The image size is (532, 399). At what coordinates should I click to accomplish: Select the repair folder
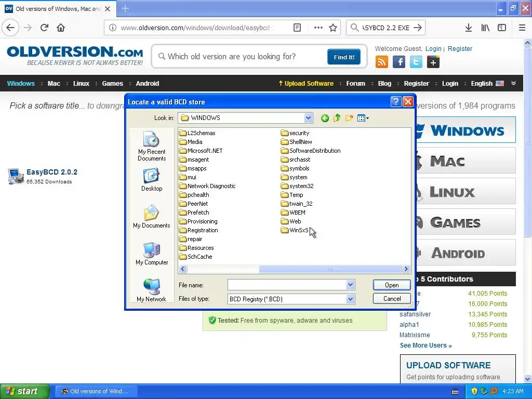(x=191, y=239)
